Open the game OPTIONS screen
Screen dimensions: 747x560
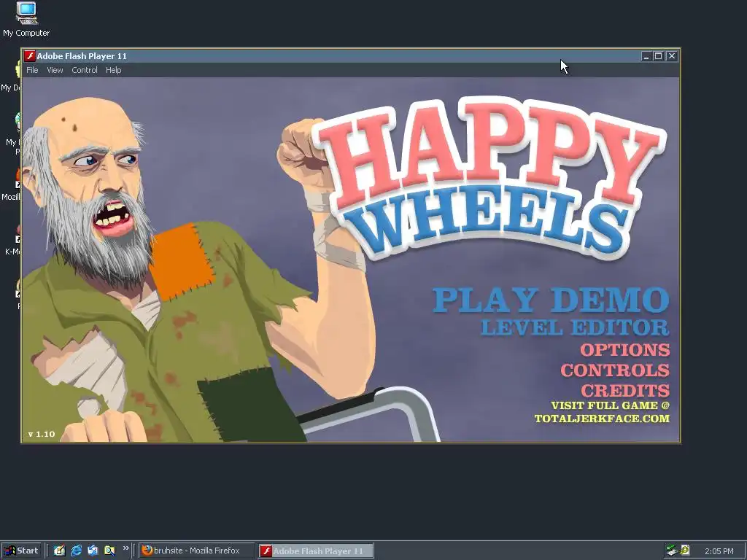tap(625, 350)
